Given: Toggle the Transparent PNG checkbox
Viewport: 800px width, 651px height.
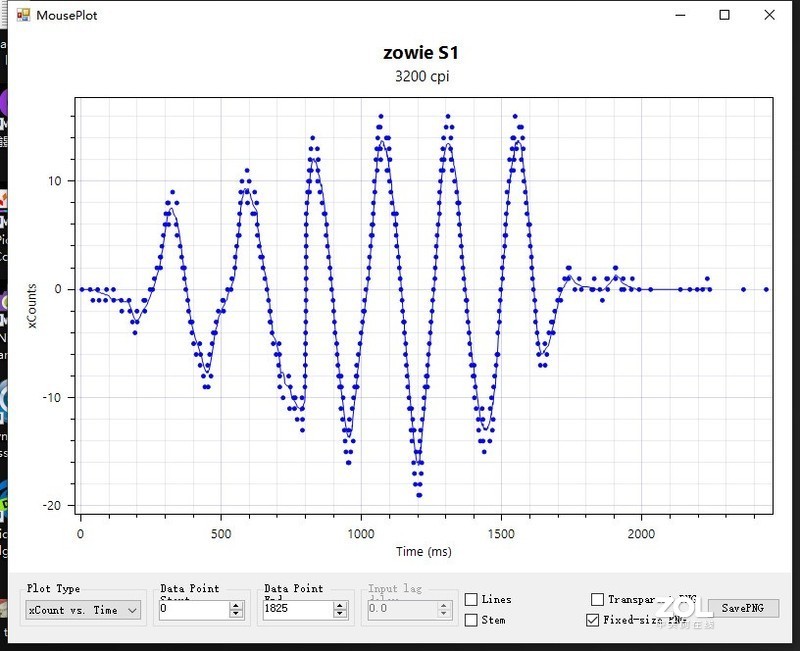Looking at the screenshot, I should (597, 599).
